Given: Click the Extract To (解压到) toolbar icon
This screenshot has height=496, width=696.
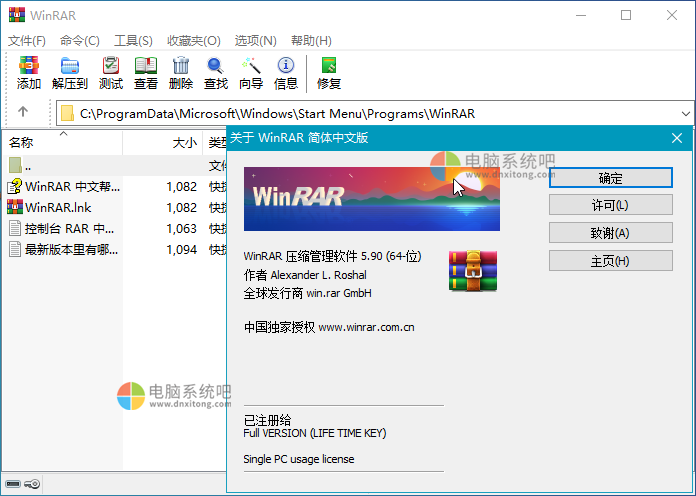Looking at the screenshot, I should pos(70,73).
